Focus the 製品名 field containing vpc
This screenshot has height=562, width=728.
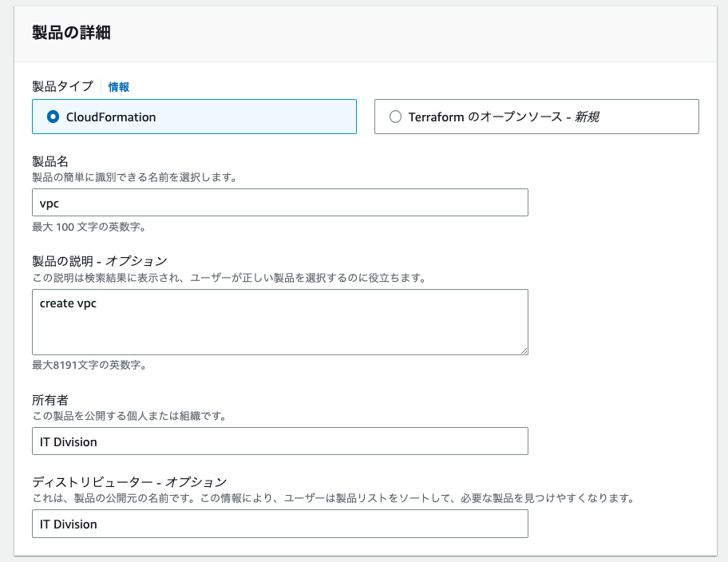(x=280, y=203)
